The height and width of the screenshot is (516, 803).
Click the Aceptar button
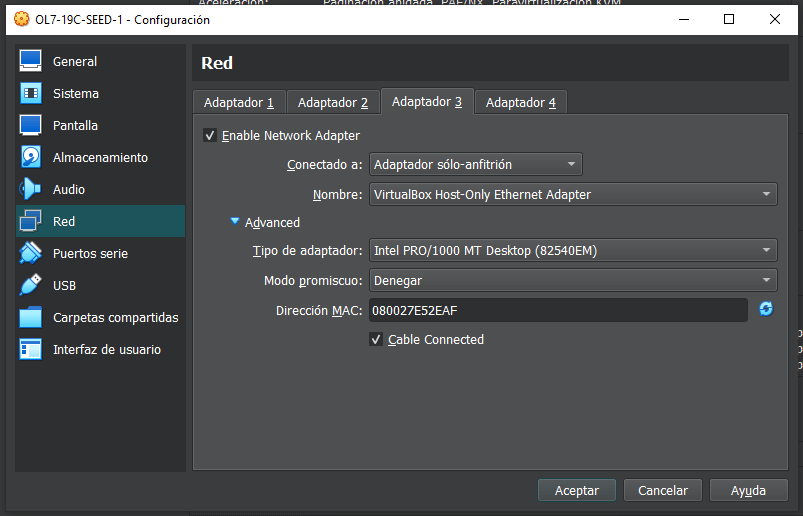tap(577, 490)
